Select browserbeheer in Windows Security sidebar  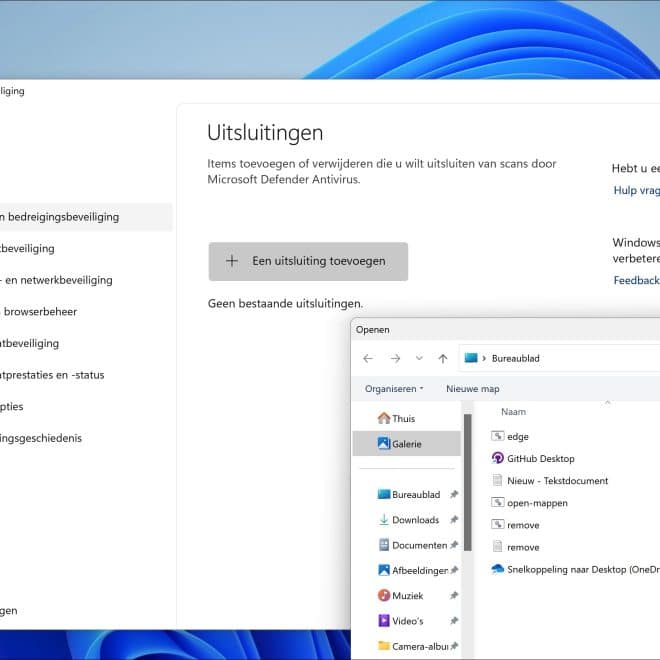coord(39,312)
